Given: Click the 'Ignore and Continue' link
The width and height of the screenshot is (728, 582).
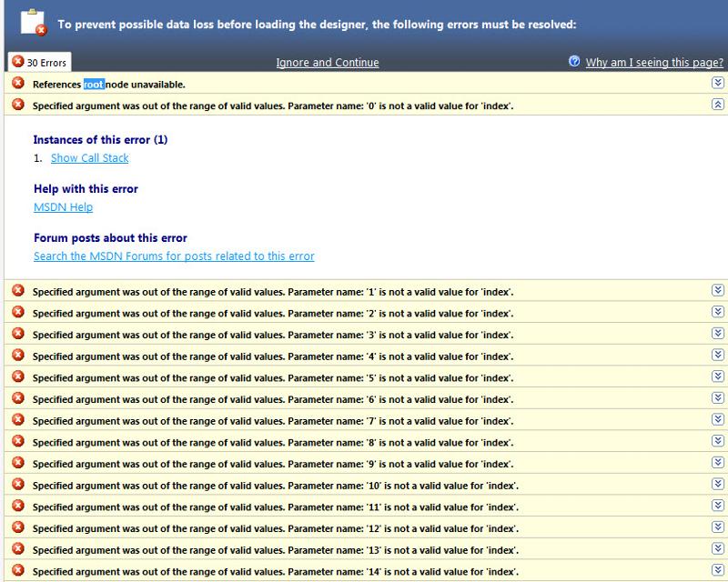Looking at the screenshot, I should [328, 62].
